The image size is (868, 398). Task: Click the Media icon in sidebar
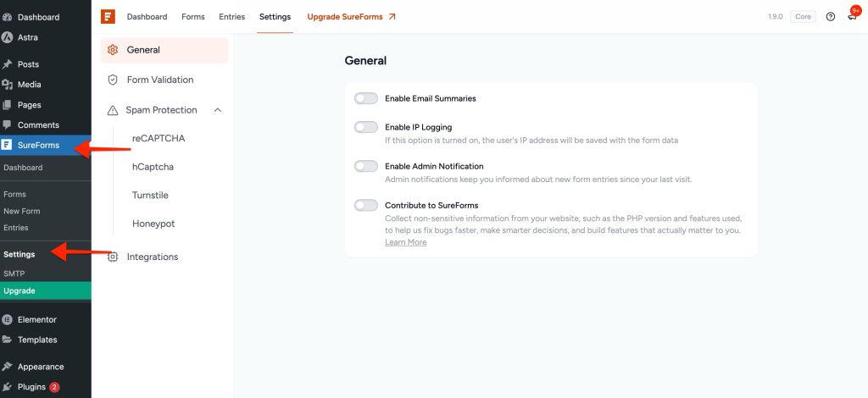pos(7,85)
